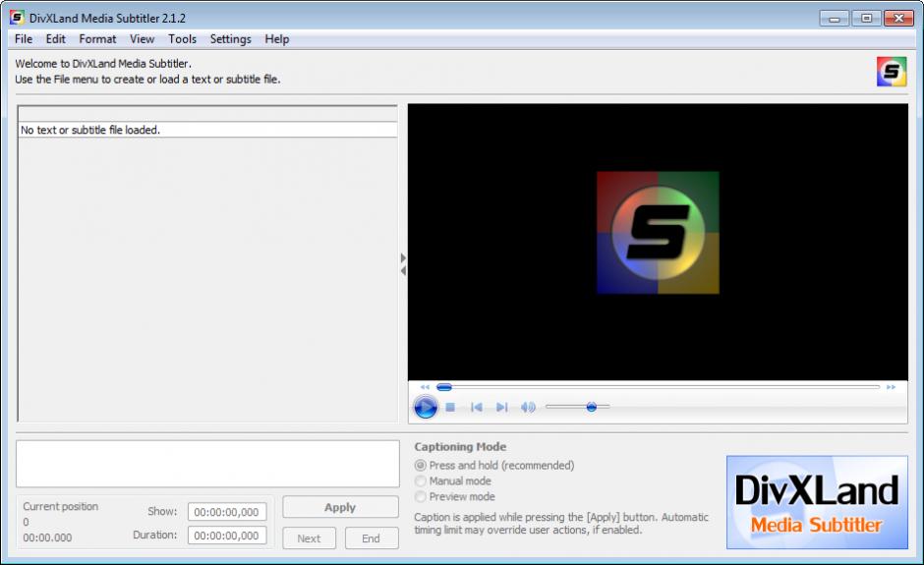The image size is (924, 565).
Task: Click the fast-forward double-arrow icon
Action: pyautogui.click(x=891, y=387)
